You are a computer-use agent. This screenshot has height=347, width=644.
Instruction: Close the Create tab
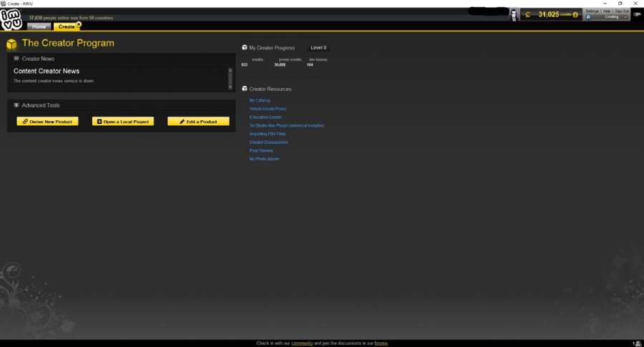coord(79,24)
